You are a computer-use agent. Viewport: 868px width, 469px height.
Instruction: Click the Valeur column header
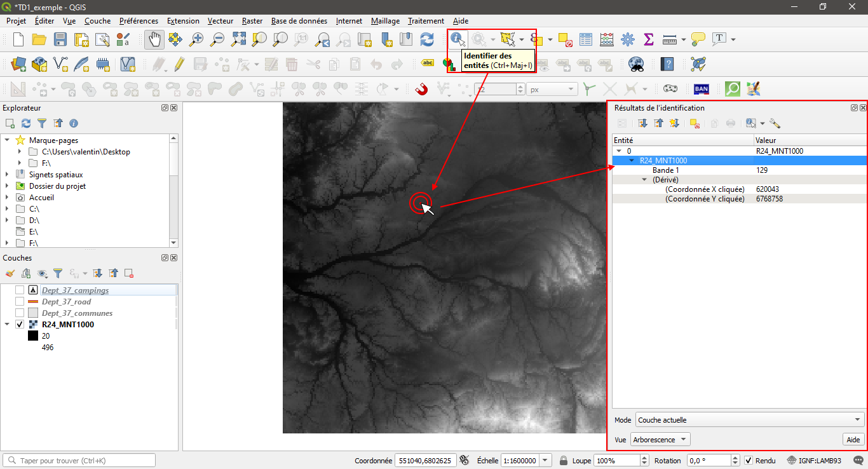[810, 140]
